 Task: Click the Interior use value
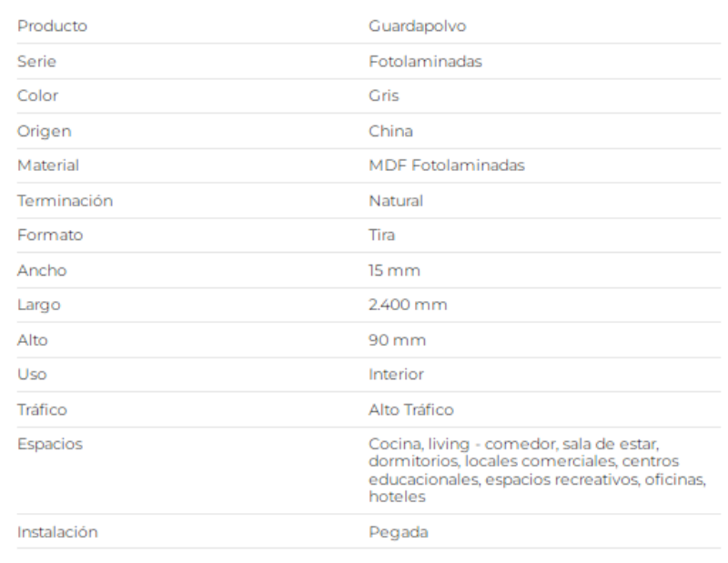tap(396, 374)
